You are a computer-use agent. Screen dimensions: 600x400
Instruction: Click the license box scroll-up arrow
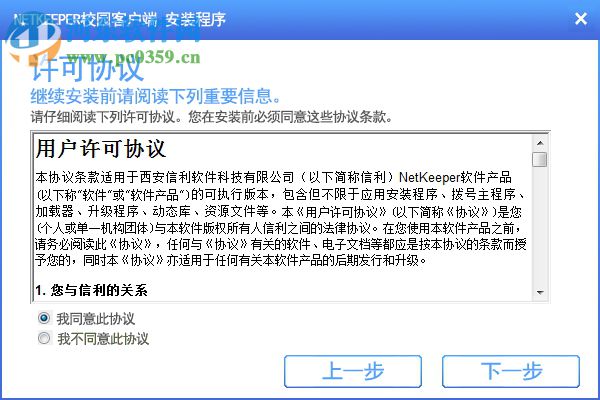pos(540,143)
